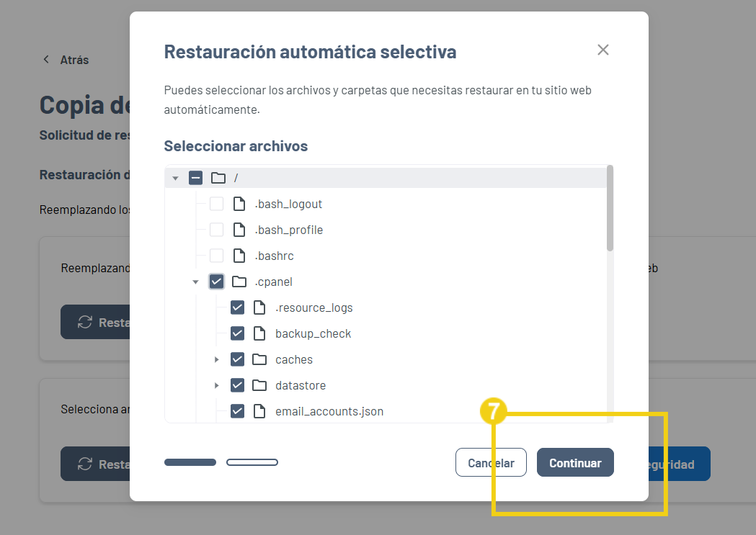Select the .bash_profile file name

[x=289, y=230]
